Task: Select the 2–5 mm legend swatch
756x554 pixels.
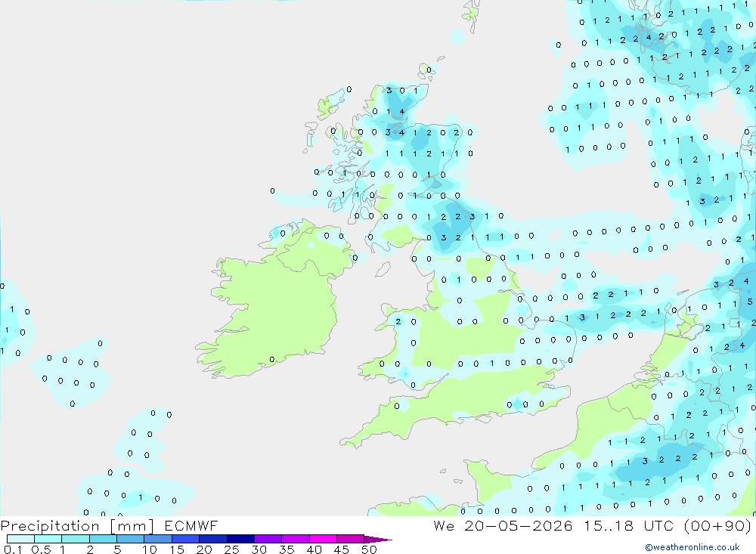Action: click(103, 539)
